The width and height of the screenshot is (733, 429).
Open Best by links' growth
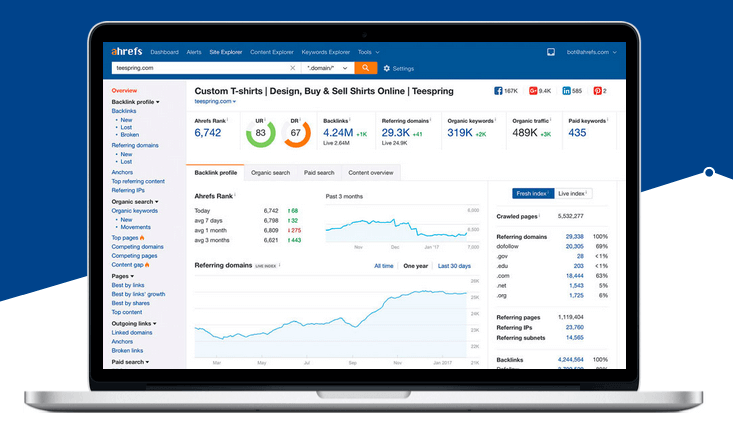pyautogui.click(x=138, y=294)
